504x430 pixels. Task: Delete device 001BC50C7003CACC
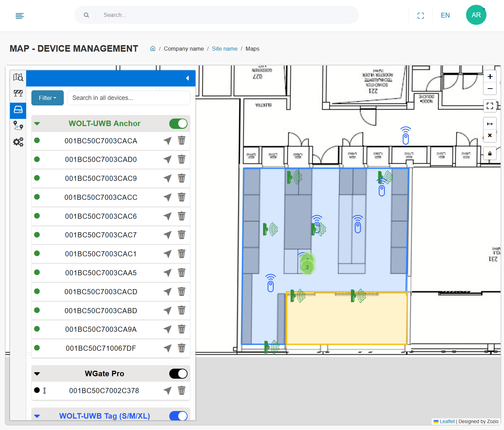click(x=182, y=197)
